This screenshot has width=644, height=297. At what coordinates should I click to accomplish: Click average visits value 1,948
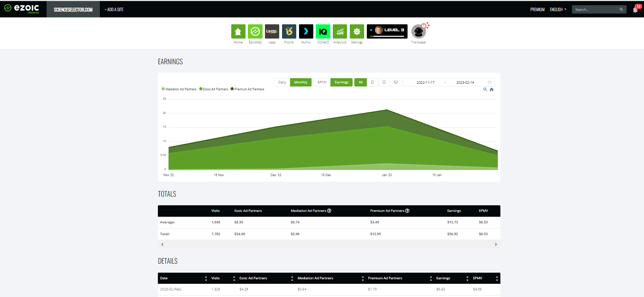[216, 222]
